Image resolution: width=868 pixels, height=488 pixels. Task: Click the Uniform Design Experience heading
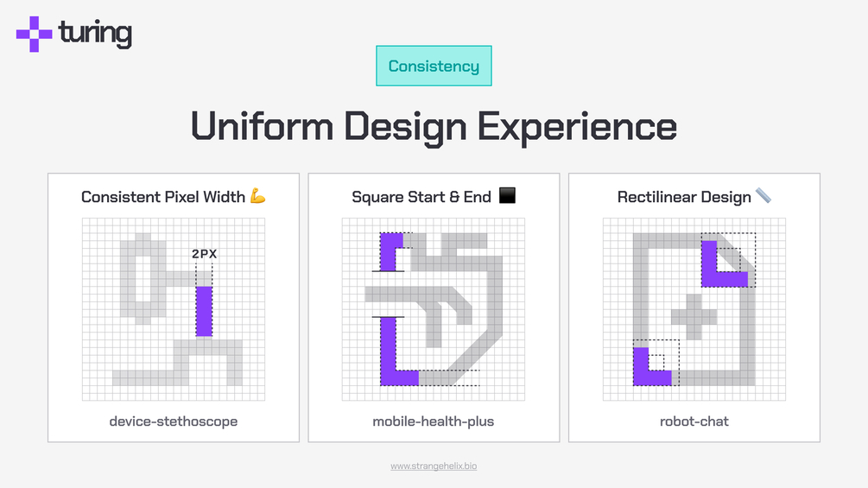click(434, 127)
